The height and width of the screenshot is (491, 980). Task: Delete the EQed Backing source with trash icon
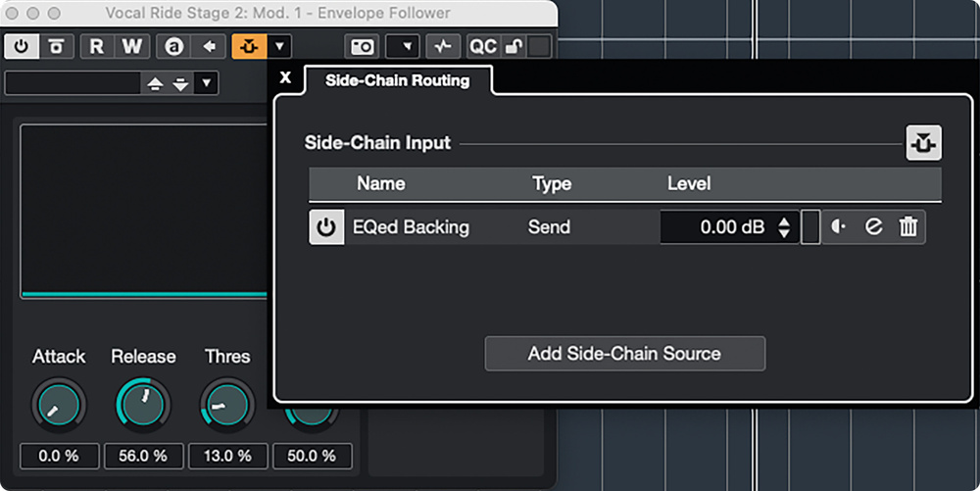(908, 227)
